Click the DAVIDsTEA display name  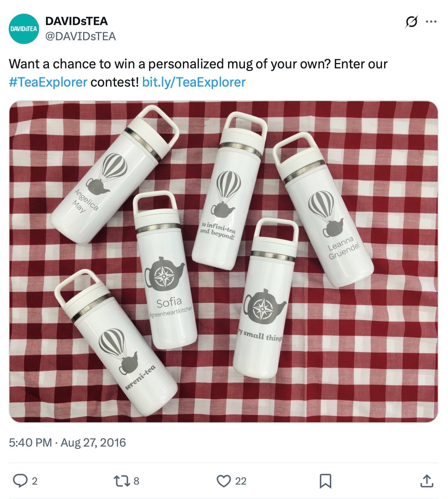pos(75,22)
